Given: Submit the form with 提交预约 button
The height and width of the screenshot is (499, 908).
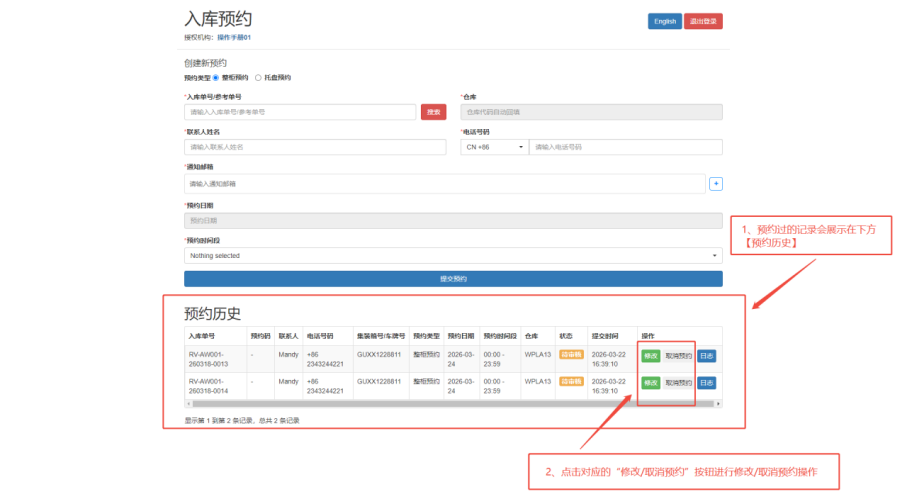Looking at the screenshot, I should [x=453, y=279].
